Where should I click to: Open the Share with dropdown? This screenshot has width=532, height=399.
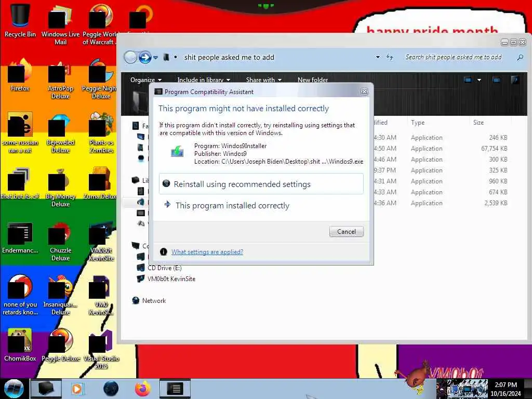pyautogui.click(x=263, y=80)
